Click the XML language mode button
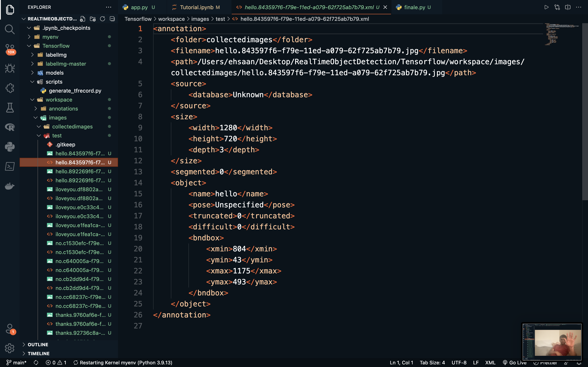Screen dimensions: 588x367 490,362
